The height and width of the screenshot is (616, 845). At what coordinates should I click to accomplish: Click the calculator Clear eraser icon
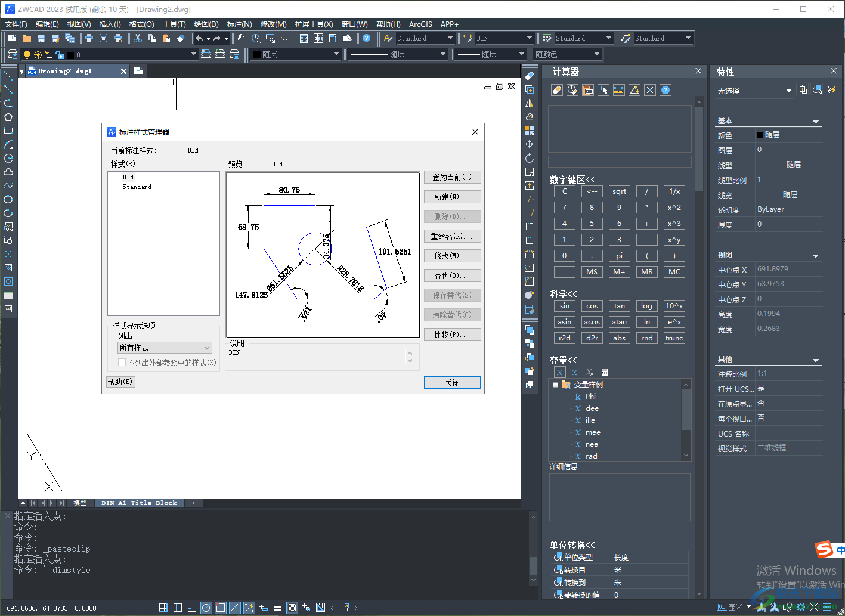coord(557,90)
